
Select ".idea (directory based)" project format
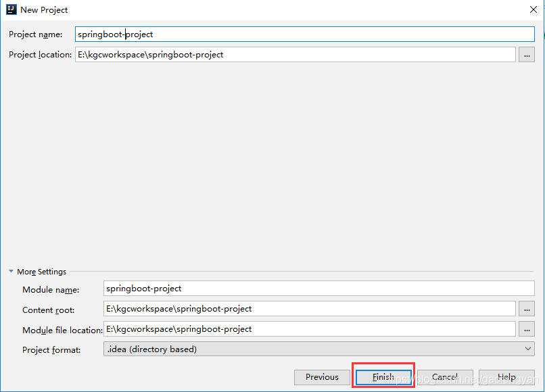(x=318, y=349)
